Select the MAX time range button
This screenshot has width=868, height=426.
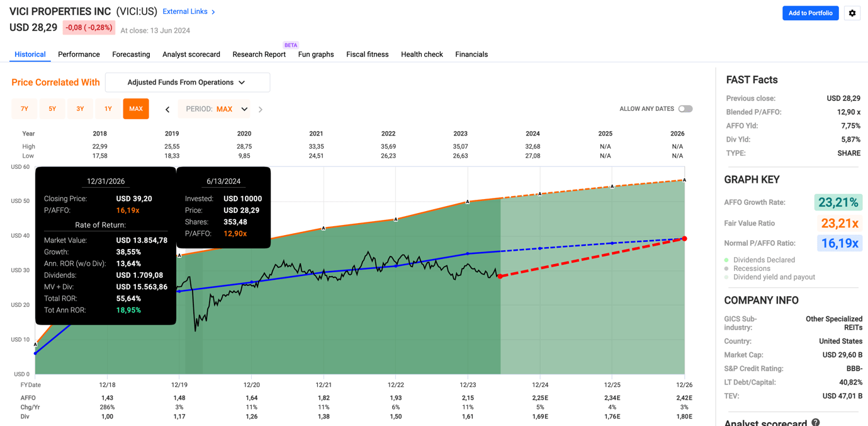(x=135, y=108)
